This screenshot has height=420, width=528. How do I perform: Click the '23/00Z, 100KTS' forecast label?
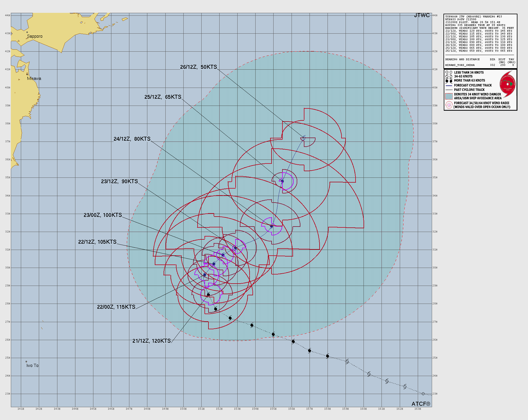[103, 215]
